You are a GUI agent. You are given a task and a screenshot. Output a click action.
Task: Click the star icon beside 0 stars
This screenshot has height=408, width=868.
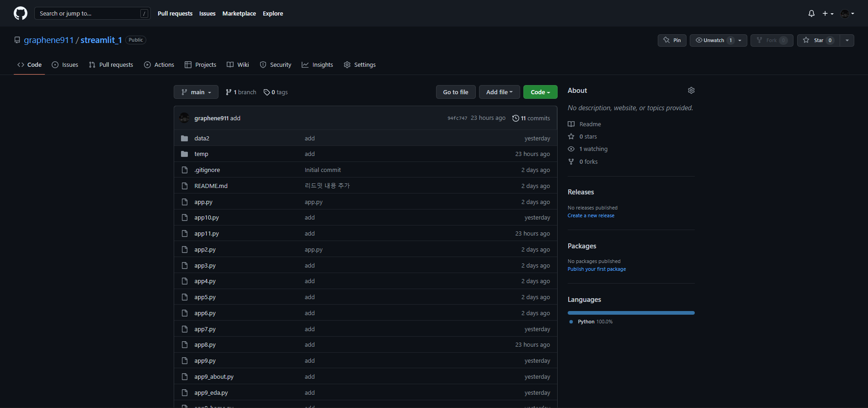571,136
